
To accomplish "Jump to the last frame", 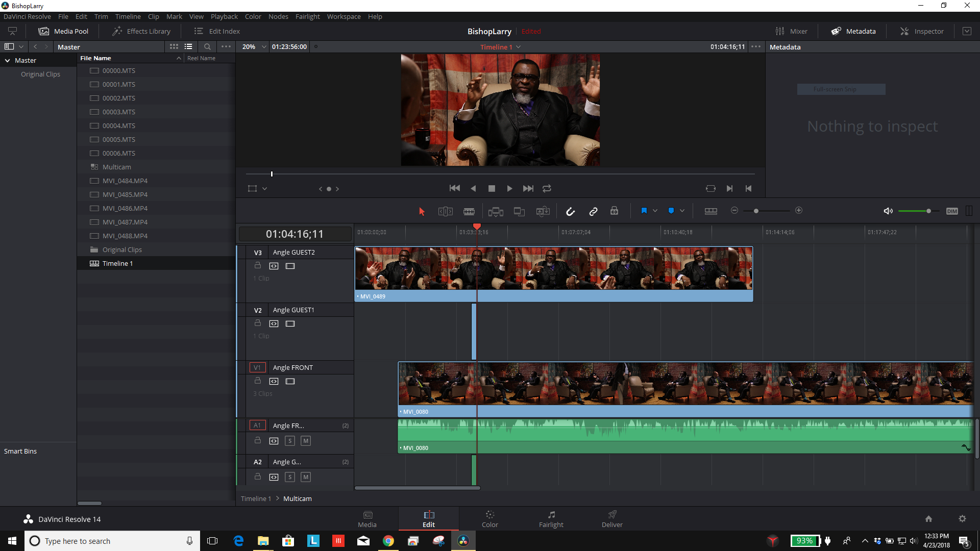I will pyautogui.click(x=528, y=188).
